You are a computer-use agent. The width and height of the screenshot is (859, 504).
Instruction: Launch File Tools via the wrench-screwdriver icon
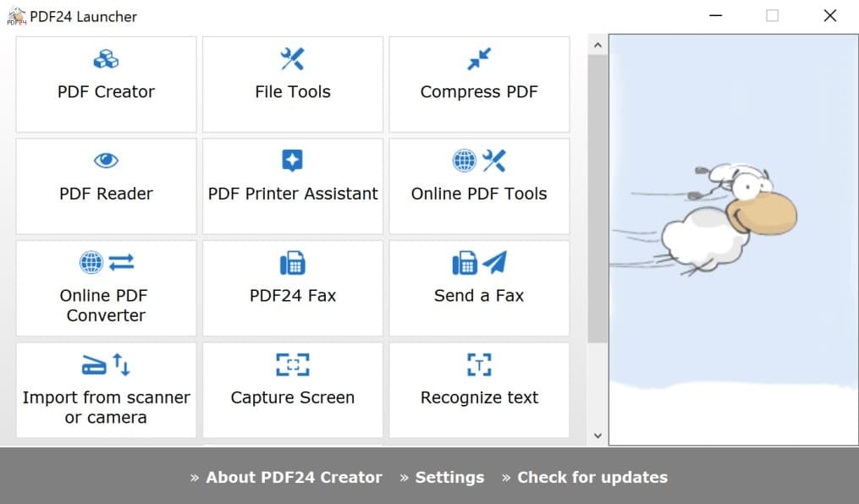pos(293,85)
